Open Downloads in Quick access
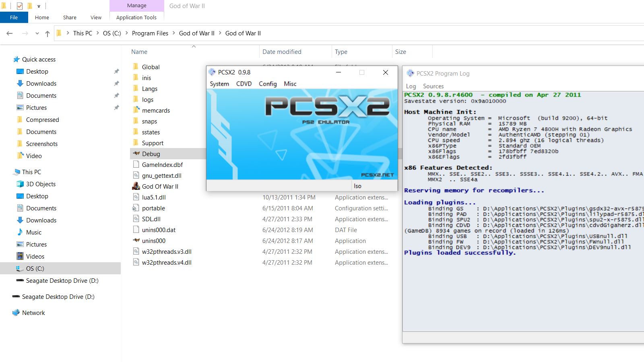Screen dimensions: 644x362 click(41, 83)
